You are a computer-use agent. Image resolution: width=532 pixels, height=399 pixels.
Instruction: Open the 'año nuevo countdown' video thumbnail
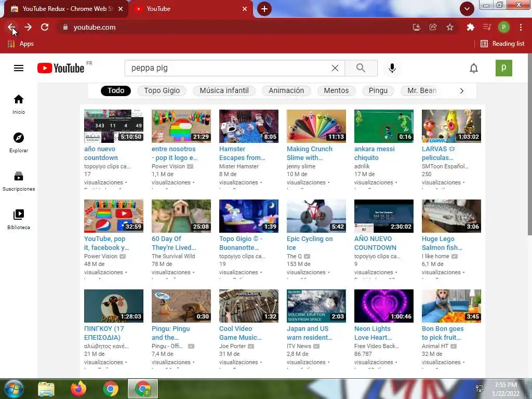pos(114,126)
